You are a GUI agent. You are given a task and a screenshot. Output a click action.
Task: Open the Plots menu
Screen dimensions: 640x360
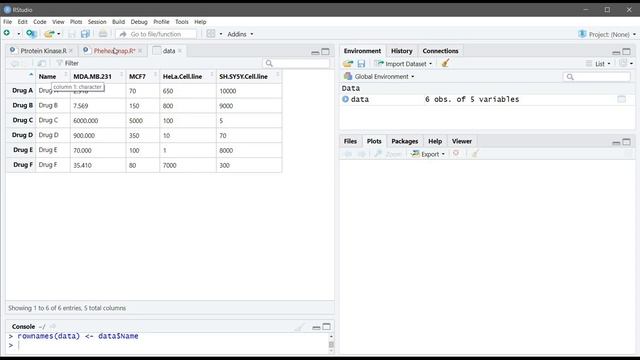pyautogui.click(x=76, y=22)
